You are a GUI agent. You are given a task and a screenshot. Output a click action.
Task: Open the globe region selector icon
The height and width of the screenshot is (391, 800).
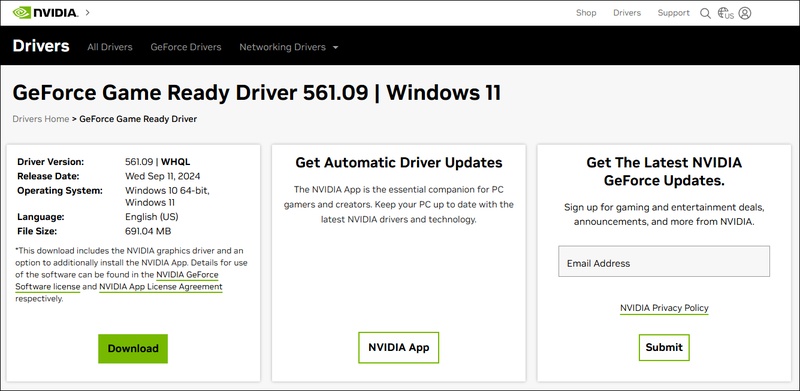point(725,13)
